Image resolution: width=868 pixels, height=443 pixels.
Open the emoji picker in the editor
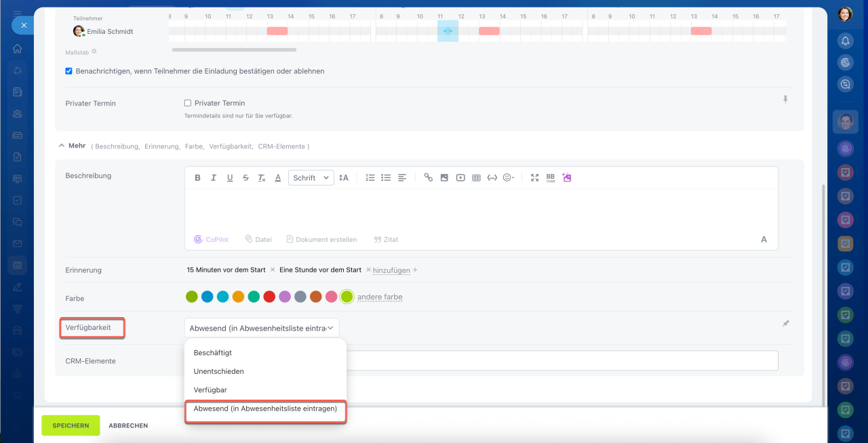pyautogui.click(x=508, y=177)
